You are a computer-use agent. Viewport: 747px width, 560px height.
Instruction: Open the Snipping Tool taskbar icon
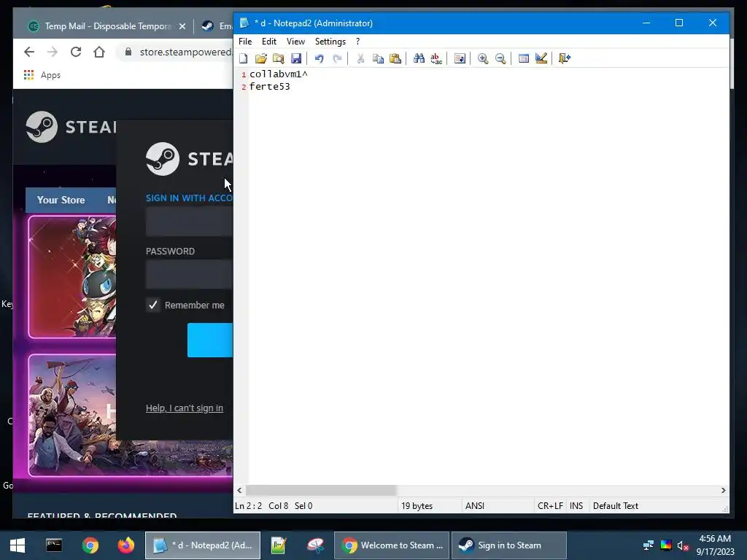coord(315,545)
